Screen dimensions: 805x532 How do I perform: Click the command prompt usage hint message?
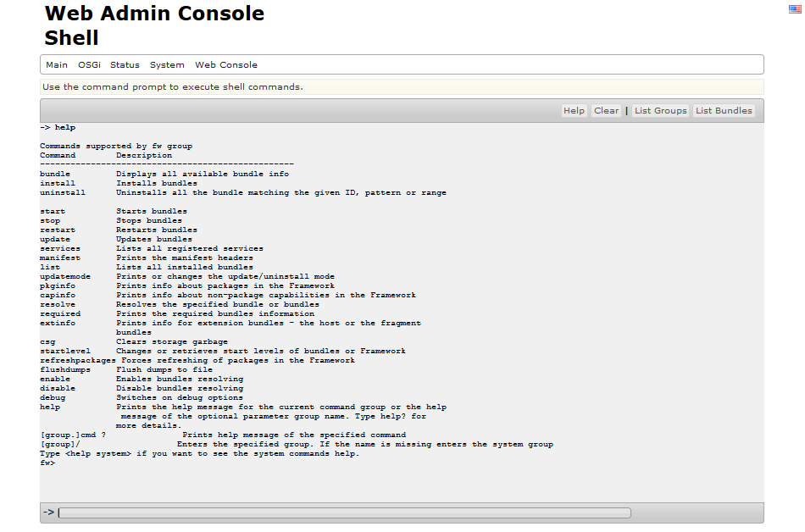[x=173, y=87]
